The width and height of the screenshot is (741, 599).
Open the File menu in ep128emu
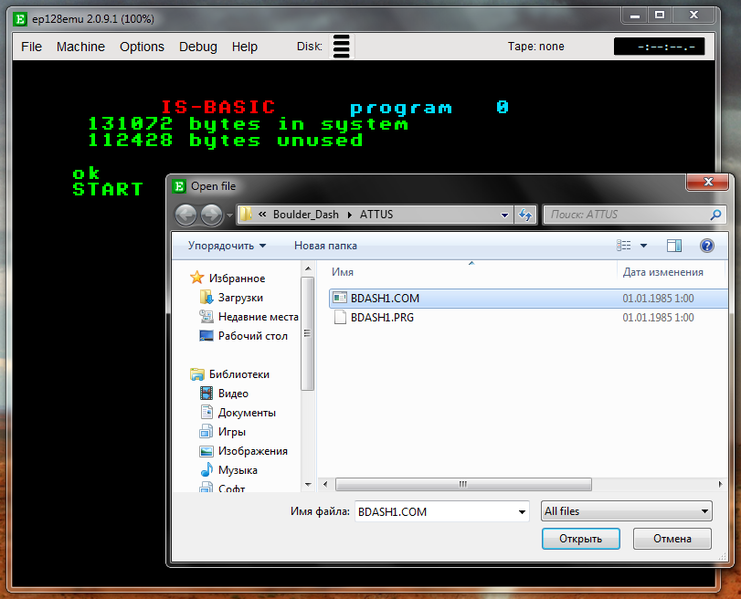pos(31,47)
